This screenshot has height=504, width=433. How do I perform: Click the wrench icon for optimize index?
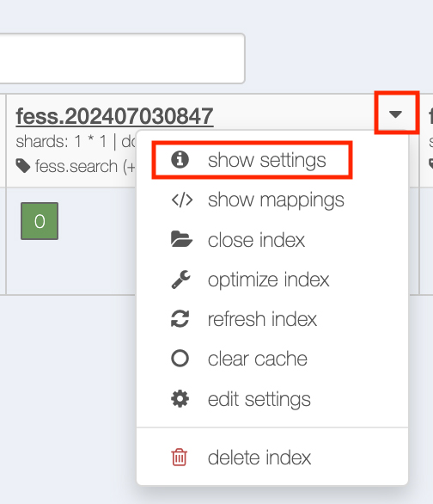180,280
